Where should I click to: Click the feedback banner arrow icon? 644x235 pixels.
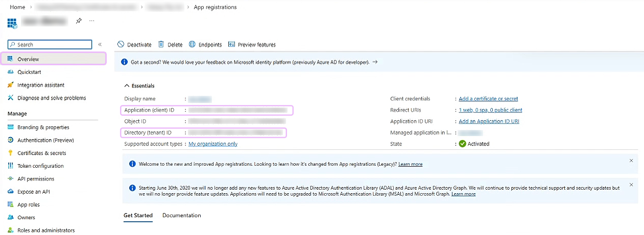point(375,62)
